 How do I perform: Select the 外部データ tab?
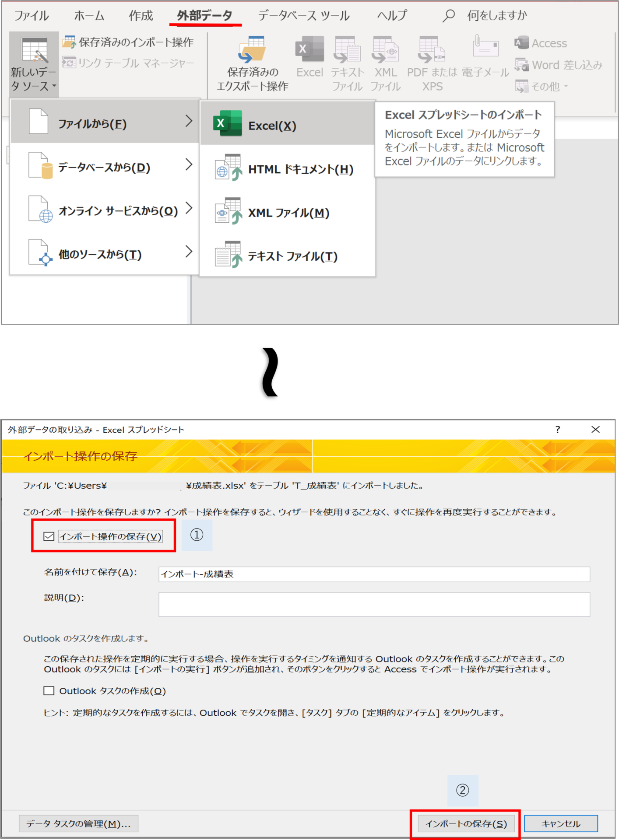(205, 16)
